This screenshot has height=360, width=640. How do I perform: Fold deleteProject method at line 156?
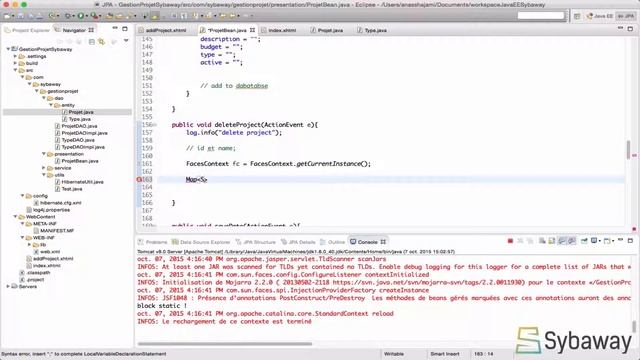tap(155, 124)
